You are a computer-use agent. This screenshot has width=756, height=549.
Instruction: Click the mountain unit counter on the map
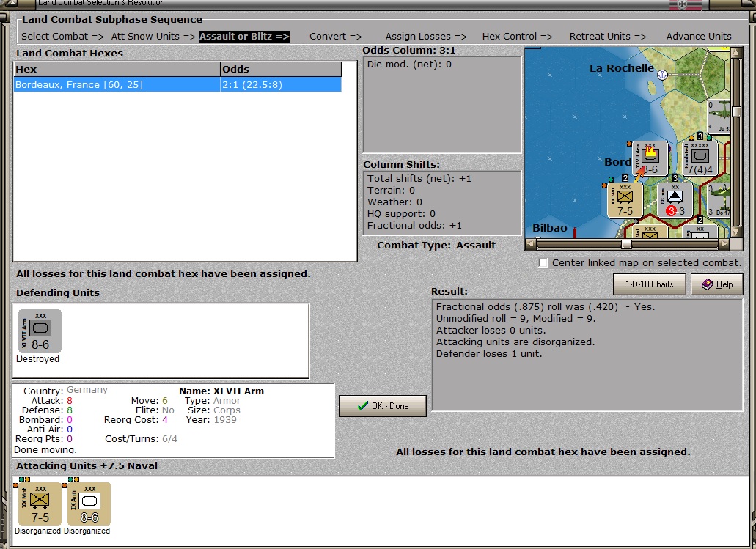675,200
